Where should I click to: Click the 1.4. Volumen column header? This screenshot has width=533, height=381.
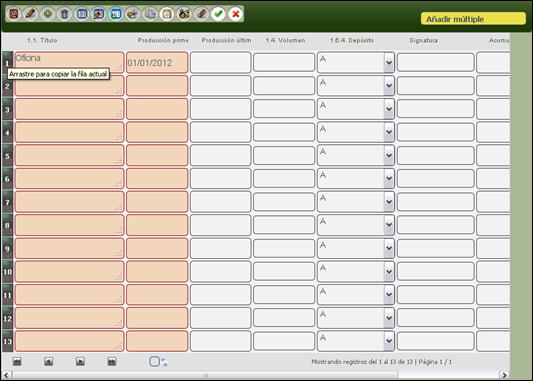(x=286, y=40)
